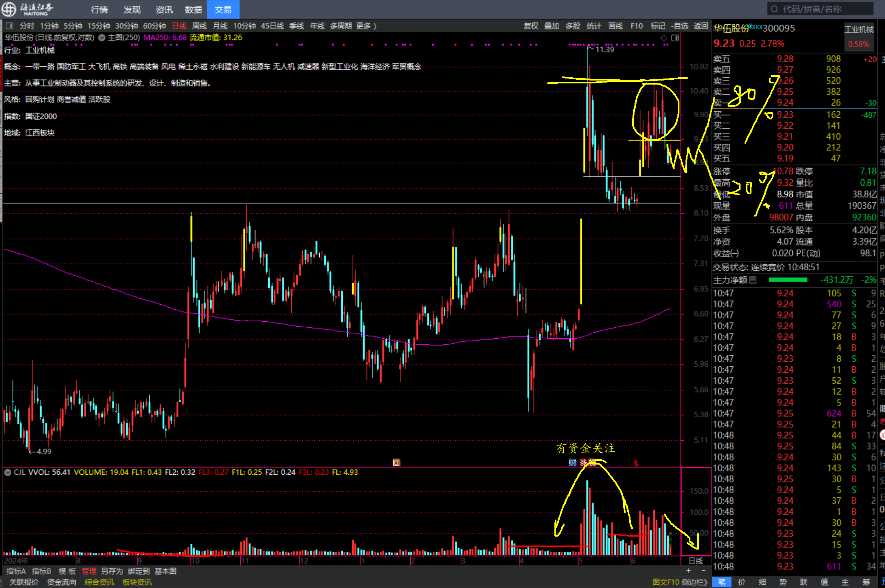Click the 日线 period label below chart

coord(696,560)
